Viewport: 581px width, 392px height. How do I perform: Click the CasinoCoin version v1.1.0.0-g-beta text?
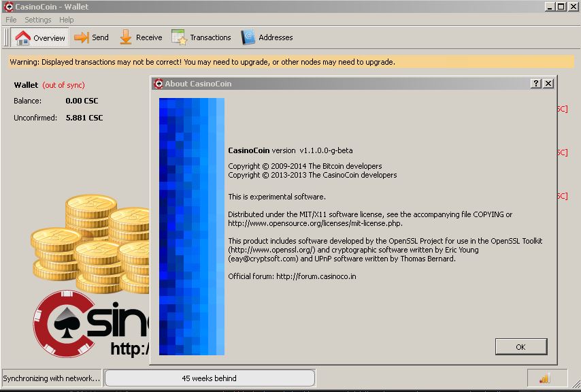(x=290, y=150)
